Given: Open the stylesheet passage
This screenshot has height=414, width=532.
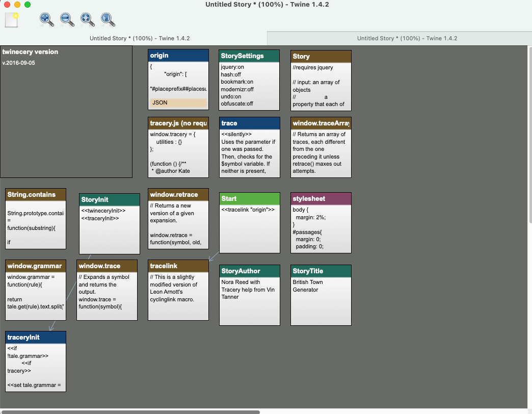Looking at the screenshot, I should (x=321, y=222).
